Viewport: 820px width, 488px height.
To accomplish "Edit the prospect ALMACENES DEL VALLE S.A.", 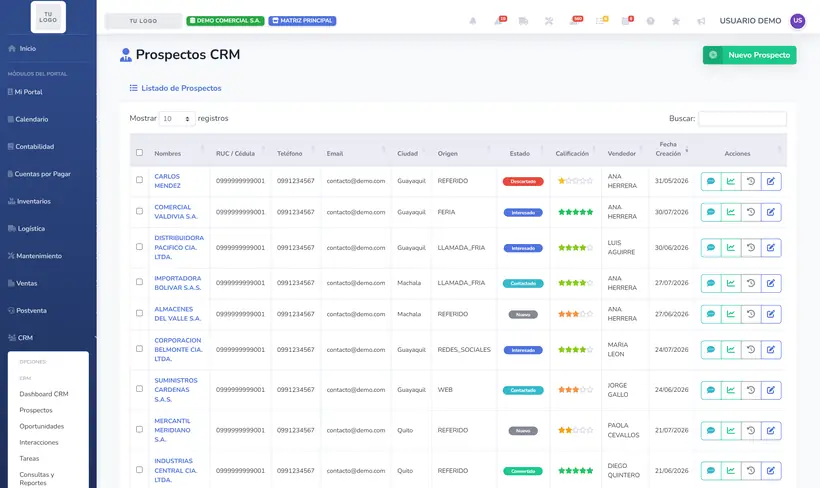I will [771, 314].
